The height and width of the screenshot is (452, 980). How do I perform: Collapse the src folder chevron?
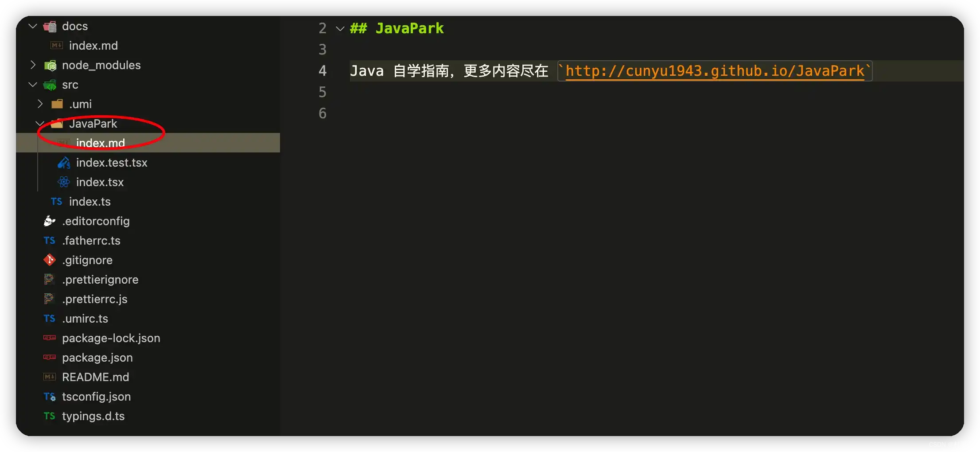point(33,85)
